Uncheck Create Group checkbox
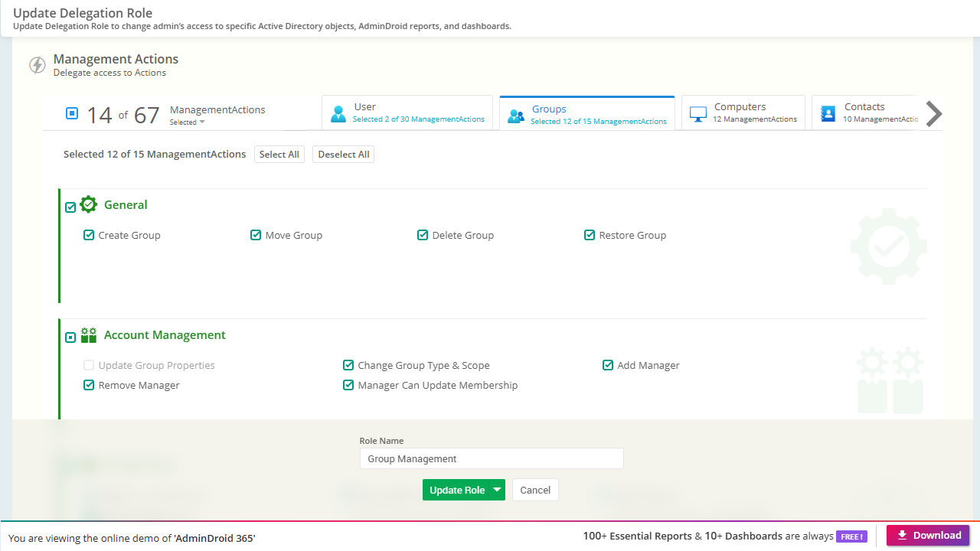 (89, 235)
